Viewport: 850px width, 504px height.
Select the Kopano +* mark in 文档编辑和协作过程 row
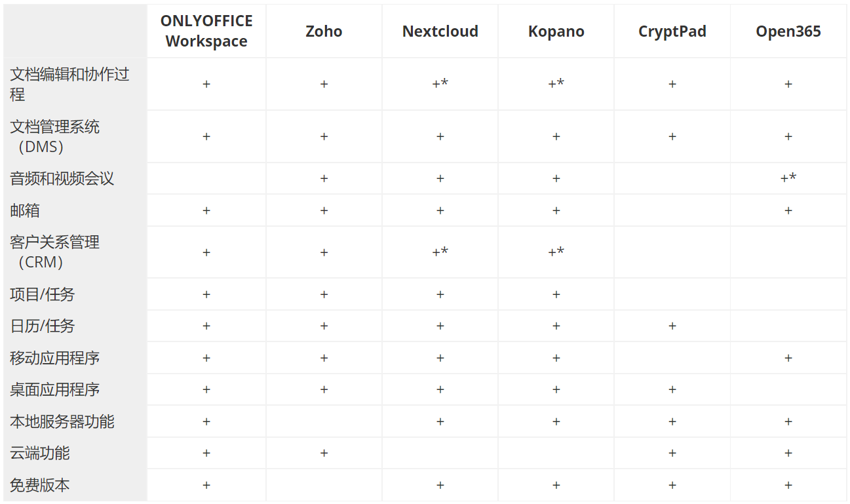[x=556, y=83]
